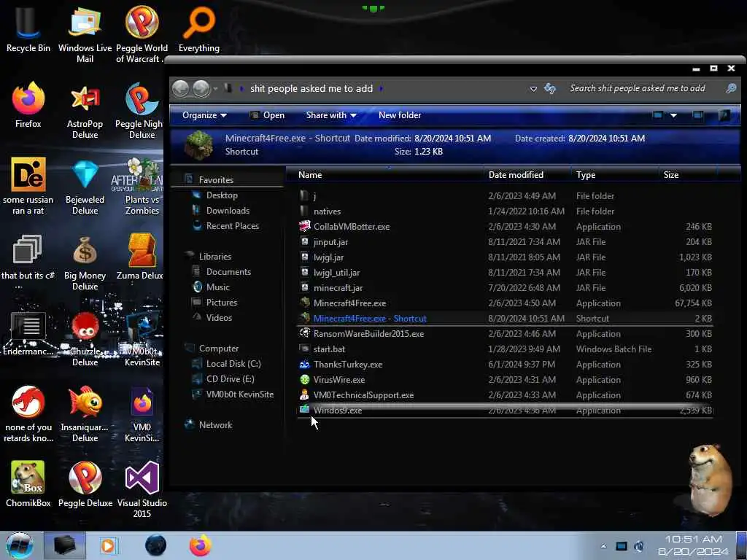Select Bejeweled Deluxe desktop icon
This screenshot has width=747, height=560.
click(85, 187)
